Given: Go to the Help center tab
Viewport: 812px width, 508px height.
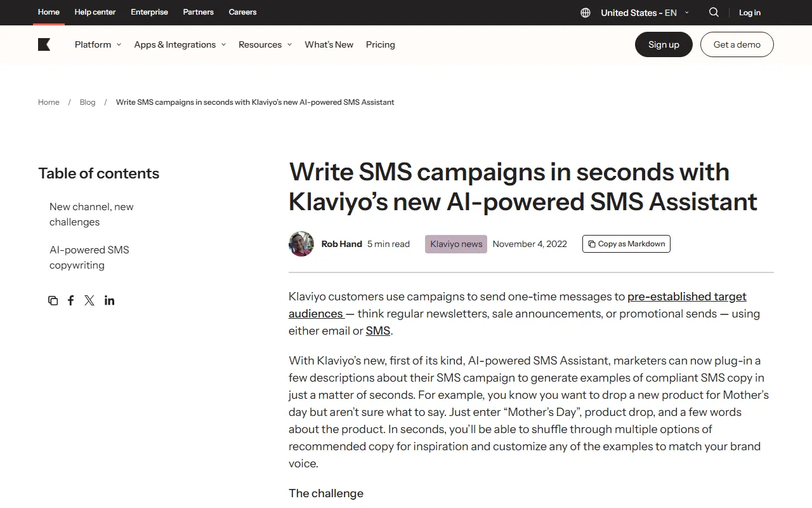Looking at the screenshot, I should [95, 12].
